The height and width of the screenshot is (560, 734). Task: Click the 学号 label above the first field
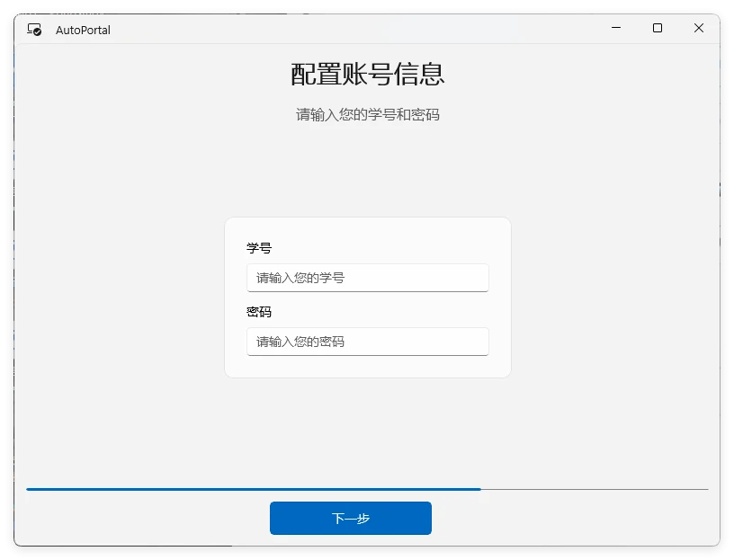pos(259,248)
